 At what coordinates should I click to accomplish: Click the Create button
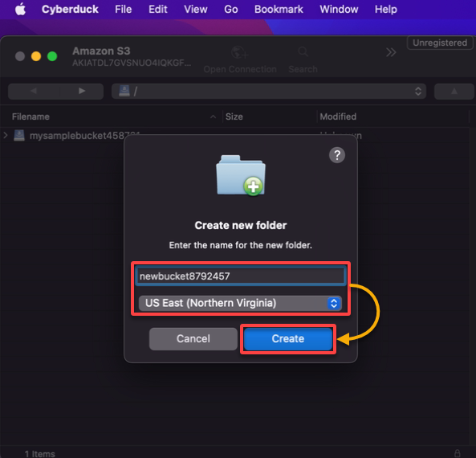pyautogui.click(x=288, y=338)
